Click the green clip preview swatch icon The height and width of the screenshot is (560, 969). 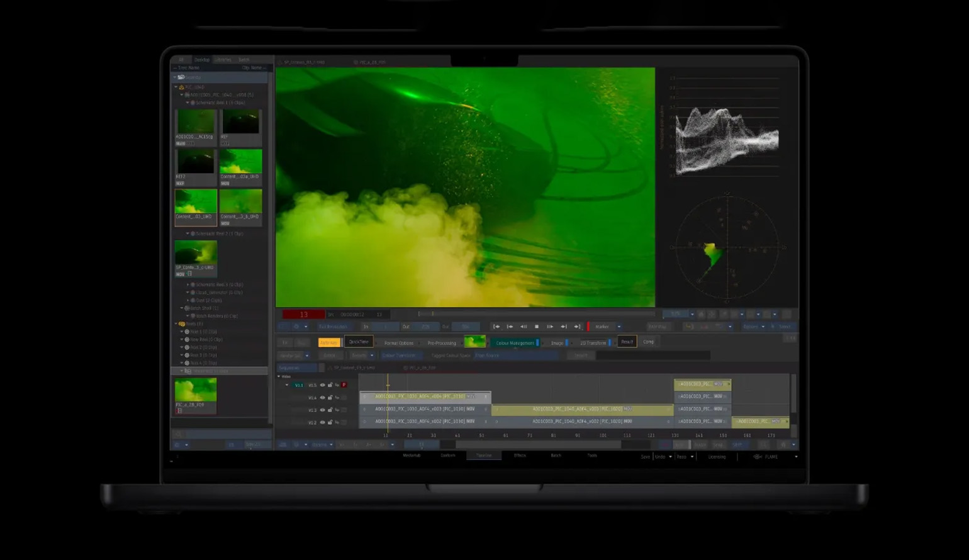pyautogui.click(x=474, y=342)
